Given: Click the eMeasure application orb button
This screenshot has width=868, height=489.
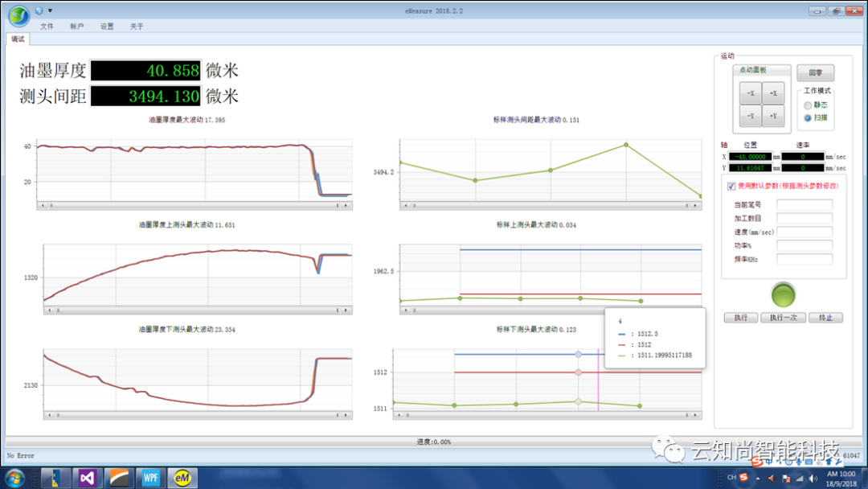Looking at the screenshot, I should pos(18,15).
